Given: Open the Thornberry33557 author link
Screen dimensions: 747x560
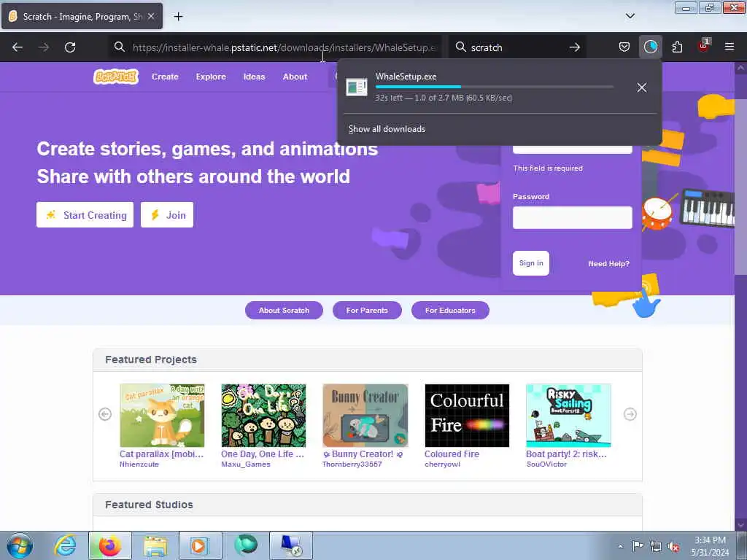Looking at the screenshot, I should pos(352,464).
